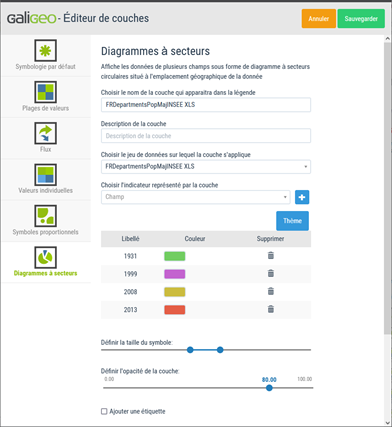Screen dimensions: 392x427
Task: Click the 2013 label cell
Action: pyautogui.click(x=130, y=310)
